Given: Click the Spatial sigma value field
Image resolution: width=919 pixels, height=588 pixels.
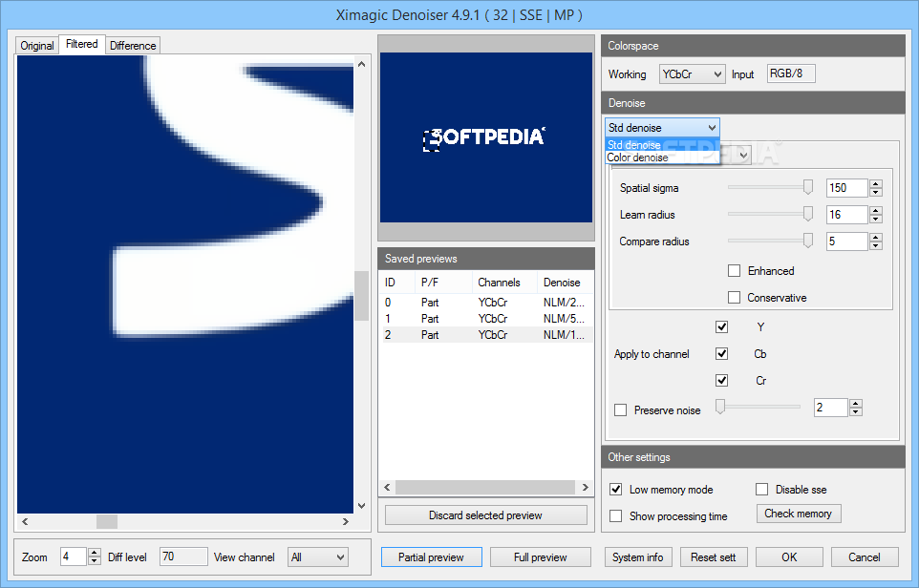Looking at the screenshot, I should pos(847,188).
